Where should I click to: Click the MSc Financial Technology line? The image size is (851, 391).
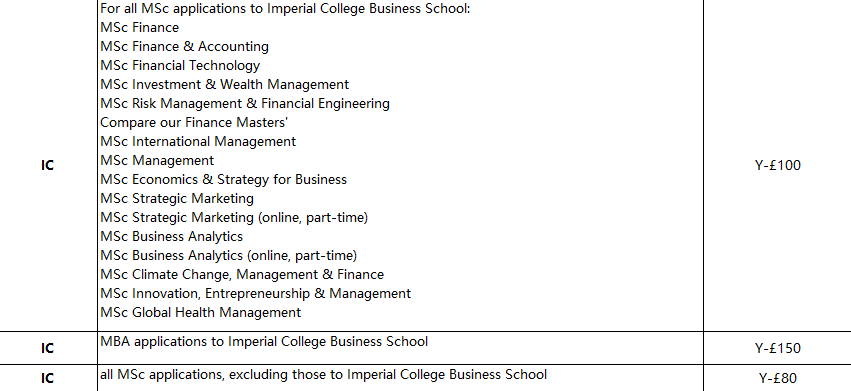click(x=180, y=65)
